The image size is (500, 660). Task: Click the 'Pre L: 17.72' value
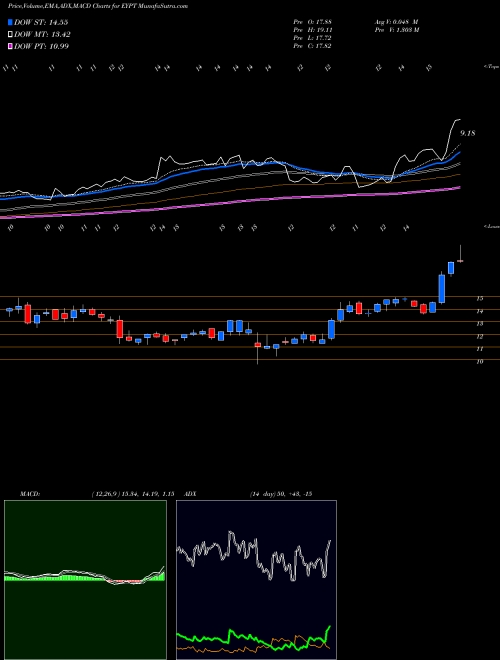click(x=312, y=38)
